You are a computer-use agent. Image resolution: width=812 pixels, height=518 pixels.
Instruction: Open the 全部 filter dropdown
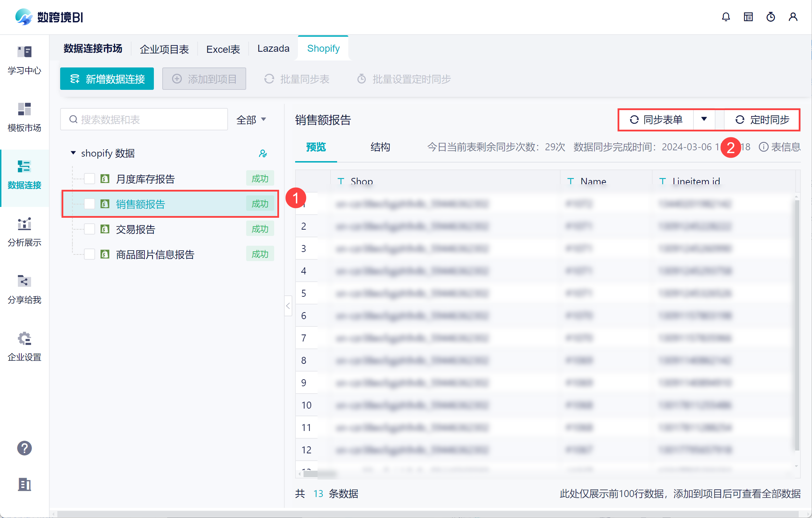(251, 120)
